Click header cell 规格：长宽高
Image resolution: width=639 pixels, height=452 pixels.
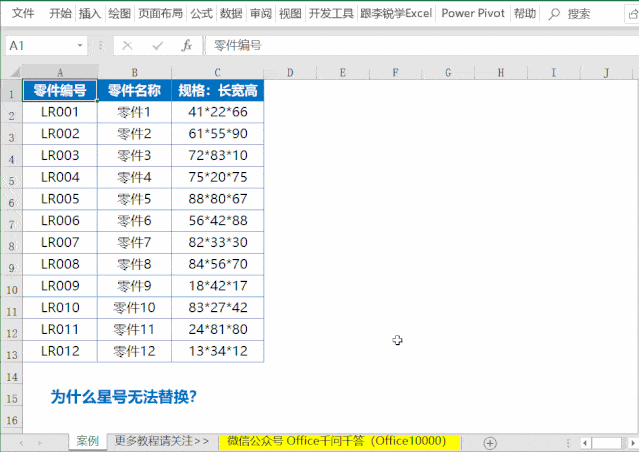217,91
